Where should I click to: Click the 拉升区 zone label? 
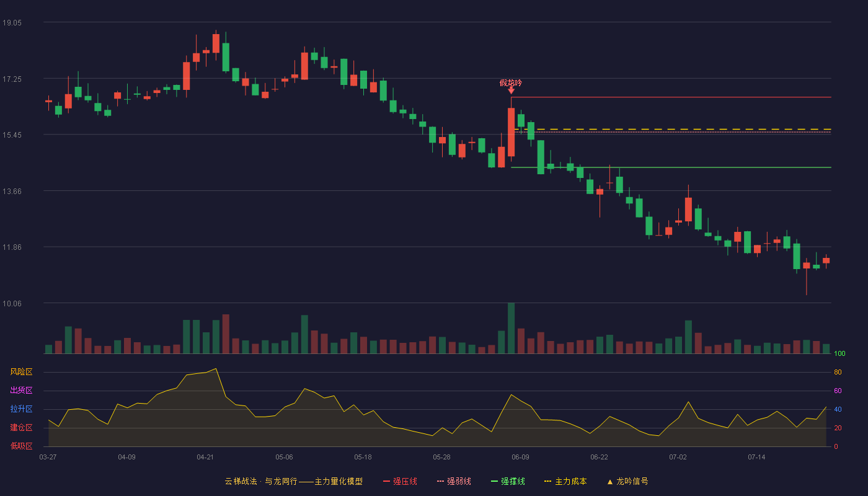21,409
